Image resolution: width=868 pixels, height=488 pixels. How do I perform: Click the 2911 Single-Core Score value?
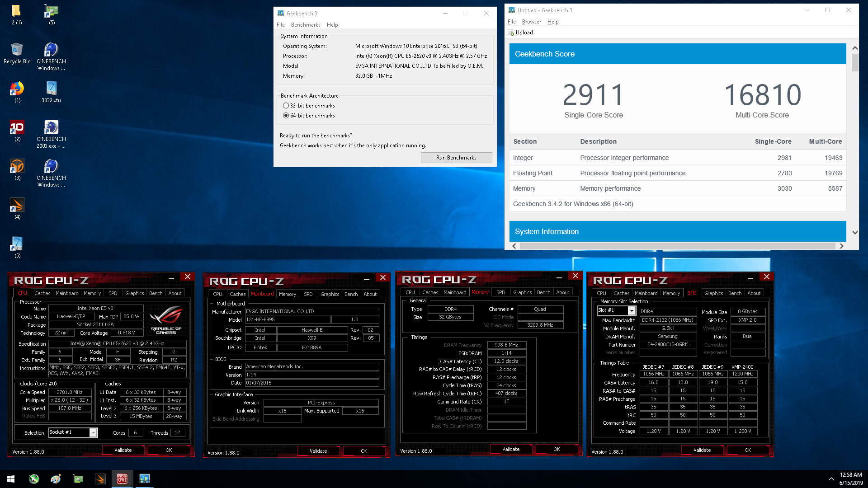point(593,95)
